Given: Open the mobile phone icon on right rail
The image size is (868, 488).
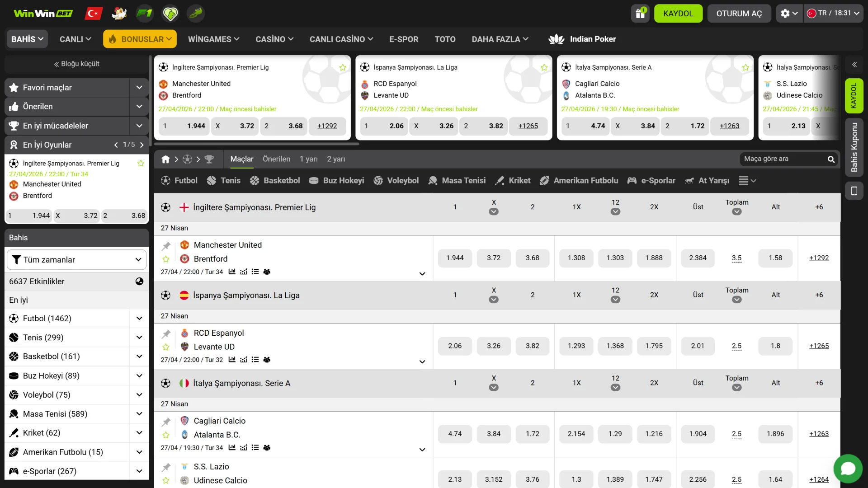Looking at the screenshot, I should coord(854,191).
